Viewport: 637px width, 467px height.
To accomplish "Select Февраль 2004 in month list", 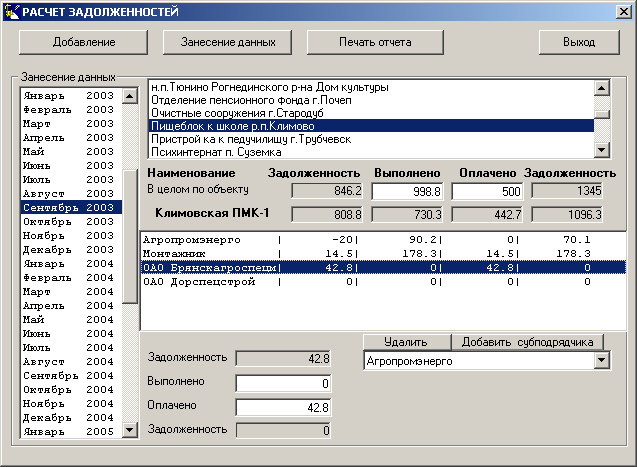I will tap(72, 278).
